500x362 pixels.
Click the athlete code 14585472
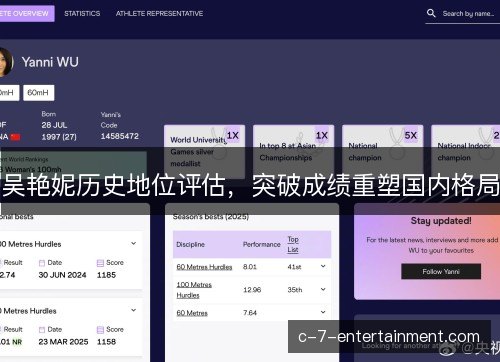[120, 136]
